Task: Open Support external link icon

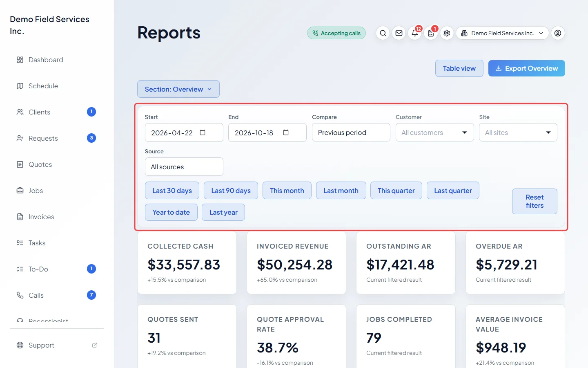Action: 95,345
